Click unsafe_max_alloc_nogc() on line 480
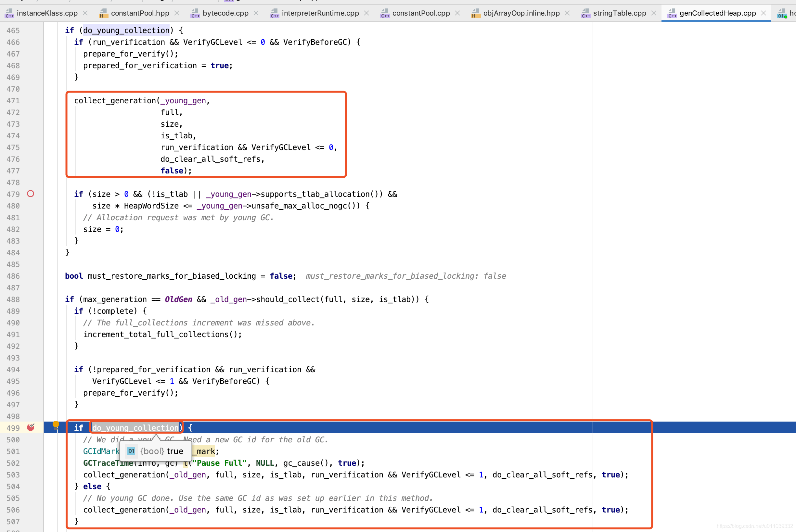 [x=306, y=206]
